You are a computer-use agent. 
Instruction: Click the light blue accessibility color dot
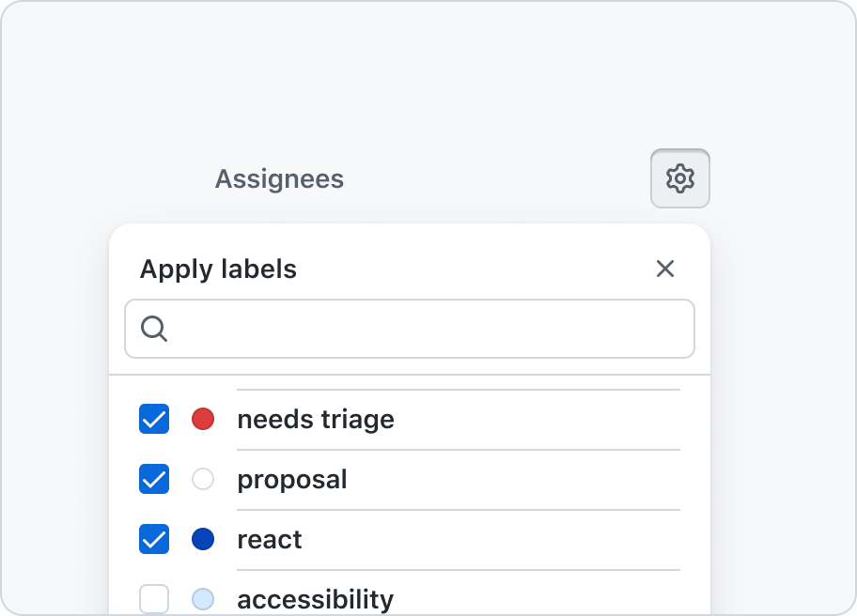203,599
